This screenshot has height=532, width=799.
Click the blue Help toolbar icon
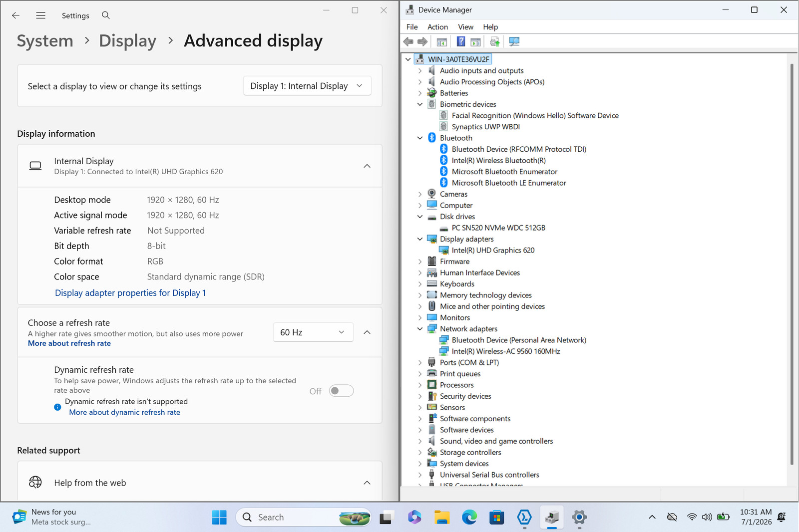click(461, 41)
